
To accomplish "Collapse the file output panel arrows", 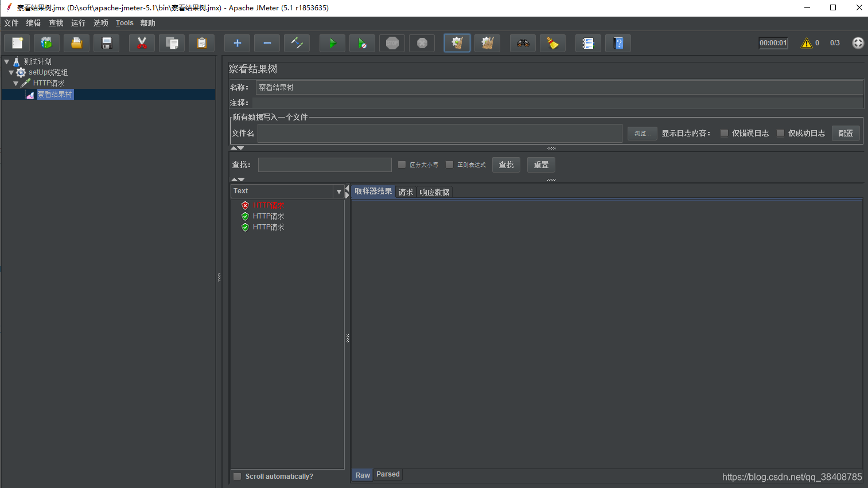I will [x=237, y=148].
